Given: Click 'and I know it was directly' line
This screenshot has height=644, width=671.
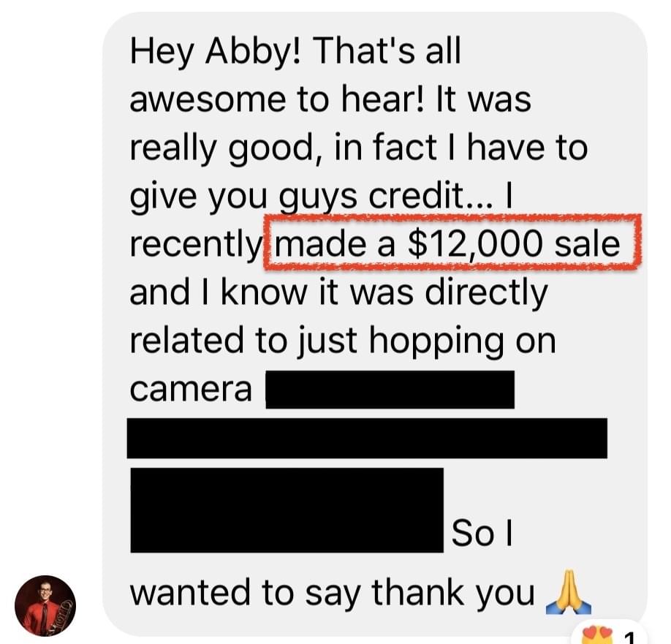Looking at the screenshot, I should [338, 292].
